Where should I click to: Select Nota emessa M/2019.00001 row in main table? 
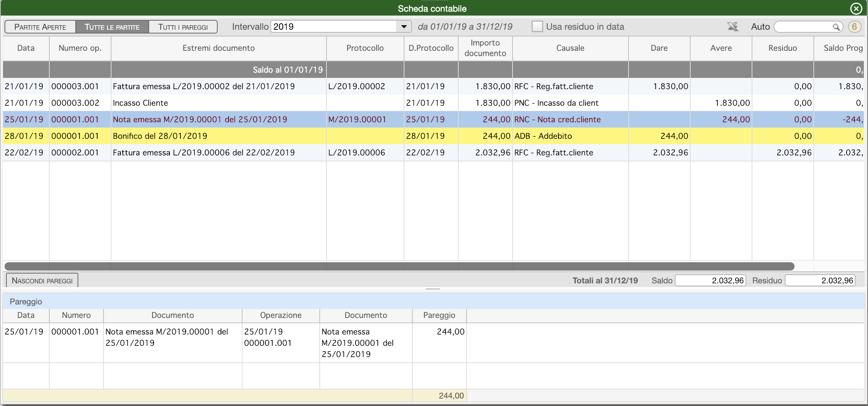433,119
